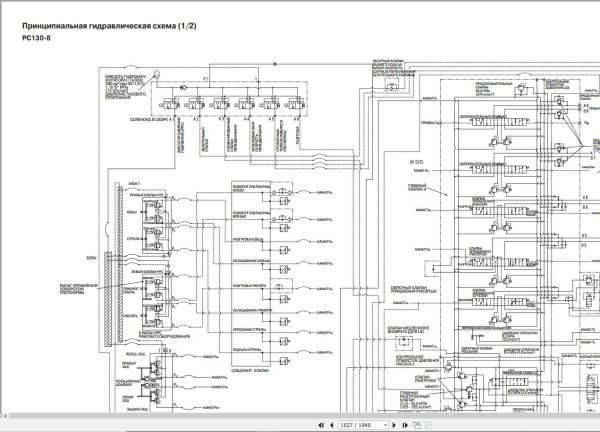This screenshot has height=432, width=600.
Task: Click the 'ПОВОРОТ ПЛАТФОРМЫ ВЛЕВО' label
Action: pyautogui.click(x=251, y=188)
